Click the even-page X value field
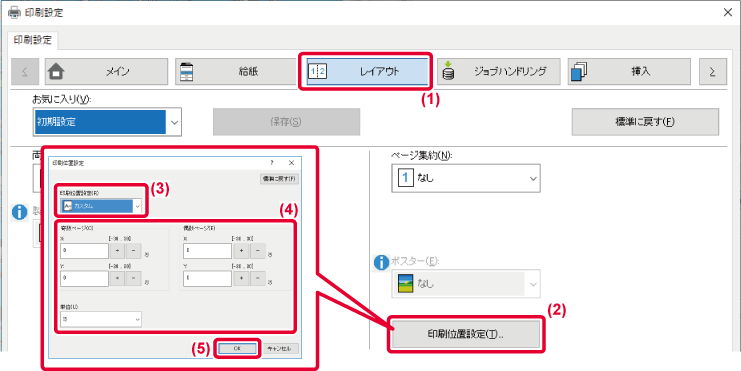Screen dimensions: 741x371 click(207, 251)
